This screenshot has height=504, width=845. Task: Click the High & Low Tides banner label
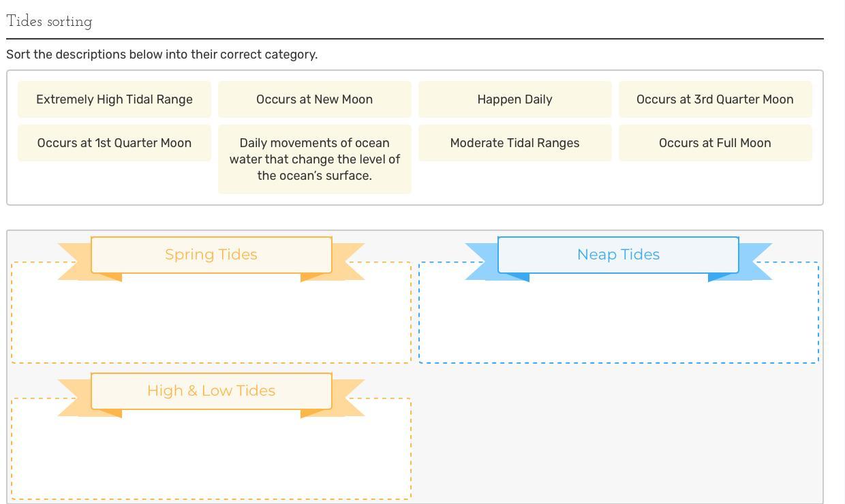pos(211,391)
